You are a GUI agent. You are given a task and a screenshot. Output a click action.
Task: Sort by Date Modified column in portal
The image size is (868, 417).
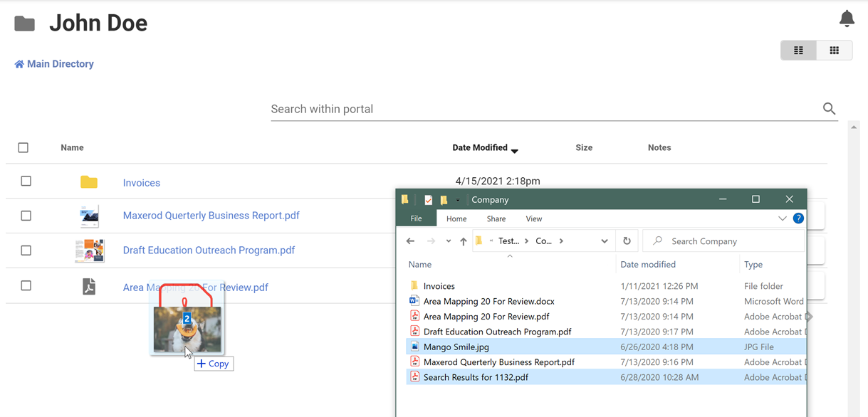(485, 148)
